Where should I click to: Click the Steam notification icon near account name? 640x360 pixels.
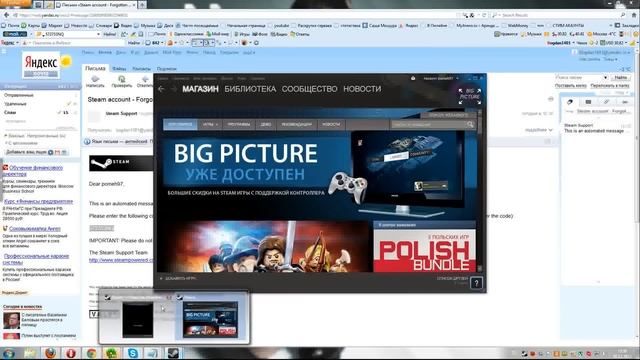(413, 78)
